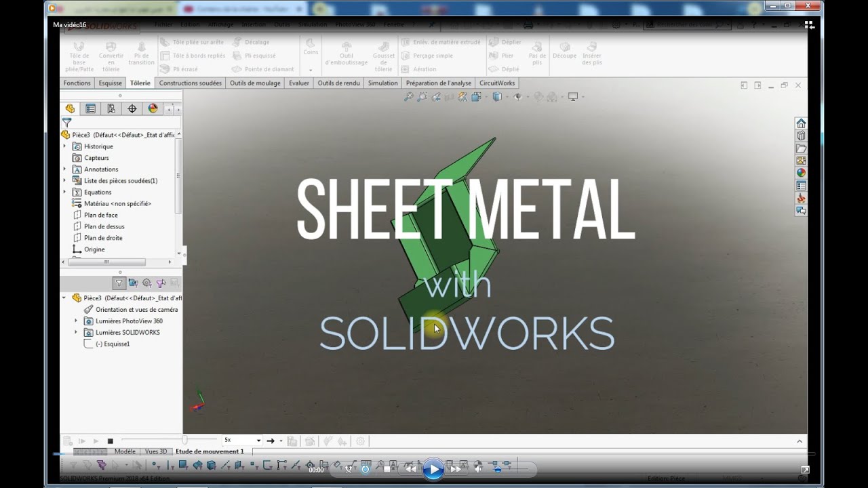Open the CircuitWorks tab

click(x=497, y=83)
